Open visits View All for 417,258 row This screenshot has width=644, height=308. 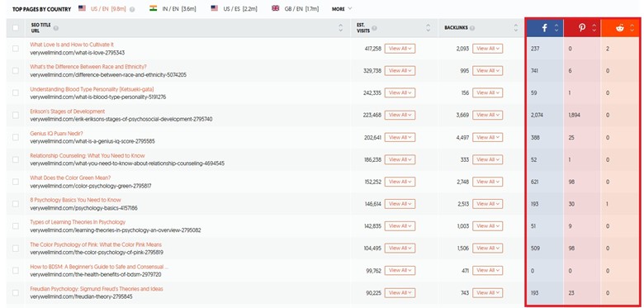[400, 49]
